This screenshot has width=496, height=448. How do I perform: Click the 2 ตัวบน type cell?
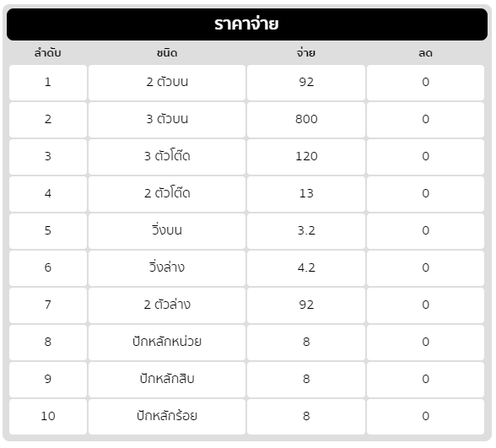click(x=167, y=83)
